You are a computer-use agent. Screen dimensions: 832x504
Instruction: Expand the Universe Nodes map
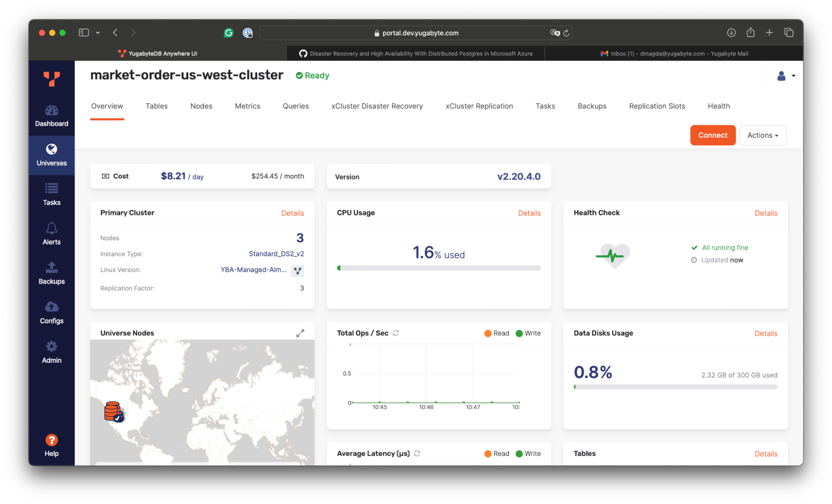(300, 333)
